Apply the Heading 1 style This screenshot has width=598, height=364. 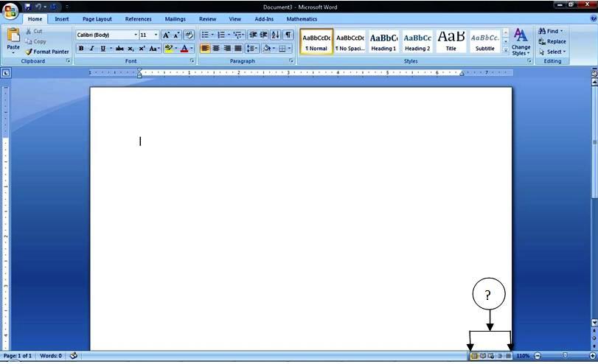pos(383,41)
